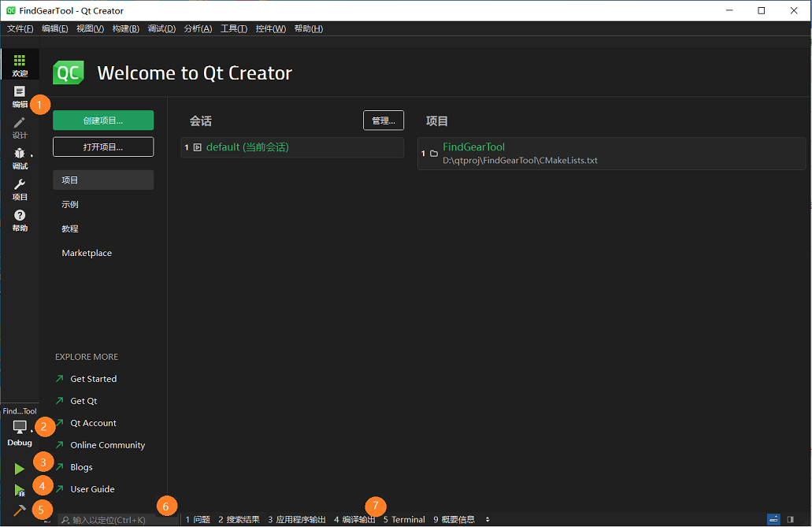Screen dimensions: 812x527
Task: Open session manager via 管理 button
Action: (x=384, y=120)
